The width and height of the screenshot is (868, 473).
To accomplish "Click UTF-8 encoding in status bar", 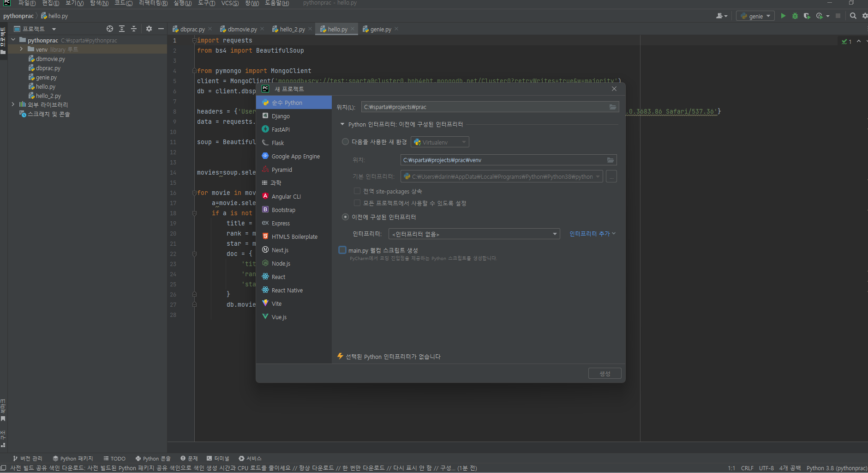I will [766, 468].
